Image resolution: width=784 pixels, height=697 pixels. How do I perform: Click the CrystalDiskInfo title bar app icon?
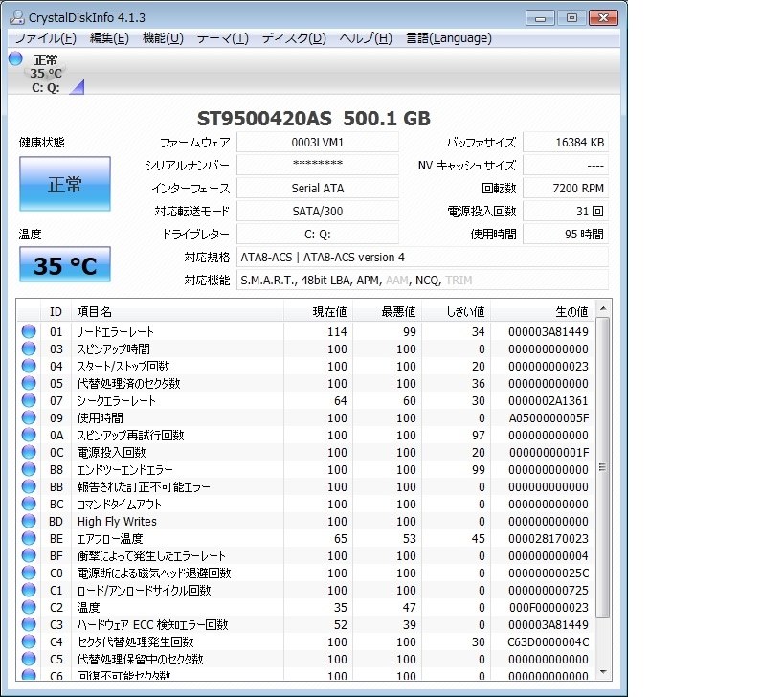coord(17,17)
